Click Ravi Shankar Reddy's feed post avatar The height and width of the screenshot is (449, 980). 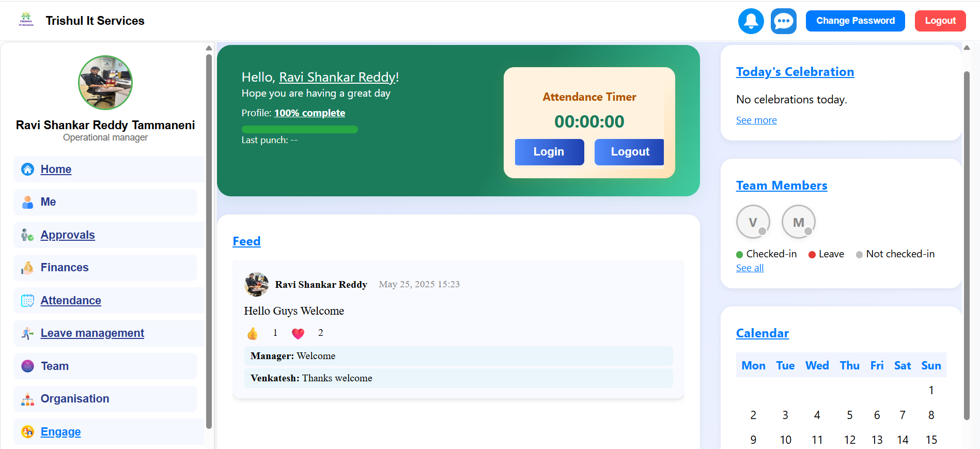pyautogui.click(x=257, y=284)
